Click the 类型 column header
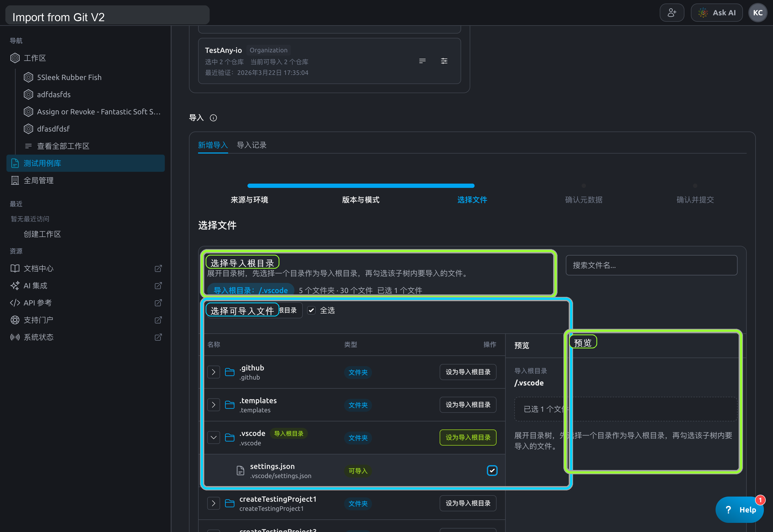Screen dimensions: 773x532 click(351, 344)
